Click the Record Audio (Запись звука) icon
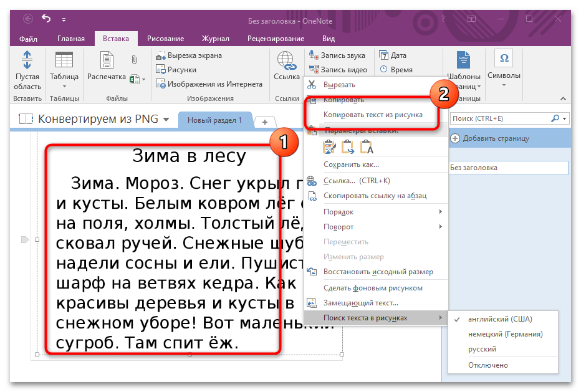Image resolution: width=581 pixels, height=392 pixels. (314, 55)
